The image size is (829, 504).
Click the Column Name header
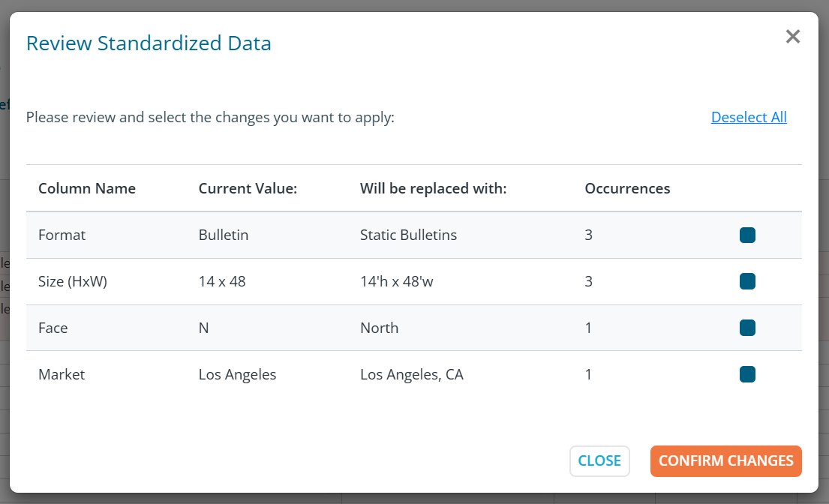coord(87,188)
